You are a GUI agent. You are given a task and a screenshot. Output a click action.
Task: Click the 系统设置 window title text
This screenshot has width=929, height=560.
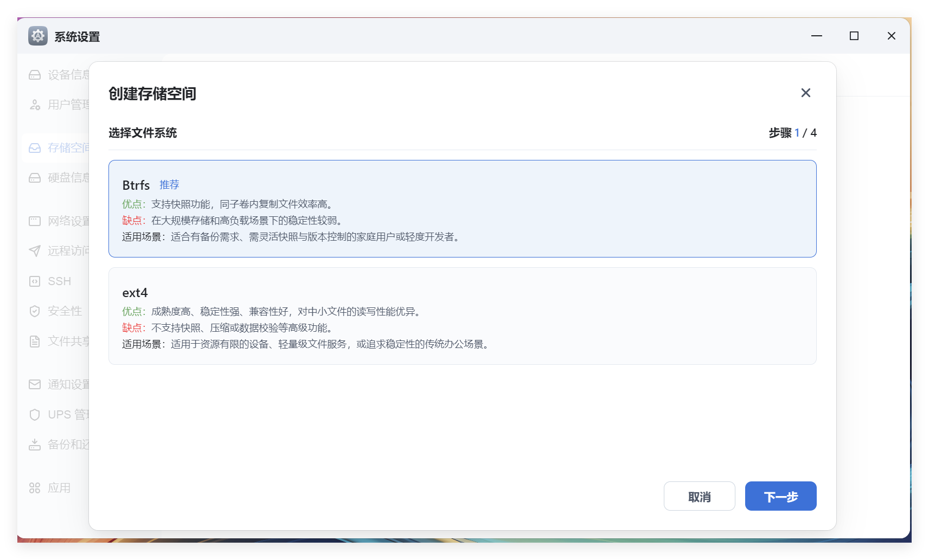(77, 37)
